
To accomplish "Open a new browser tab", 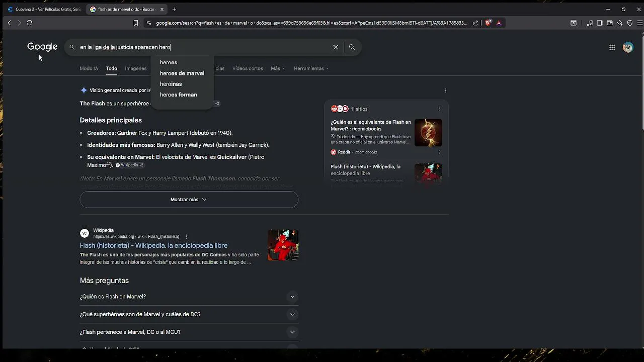I will (174, 9).
